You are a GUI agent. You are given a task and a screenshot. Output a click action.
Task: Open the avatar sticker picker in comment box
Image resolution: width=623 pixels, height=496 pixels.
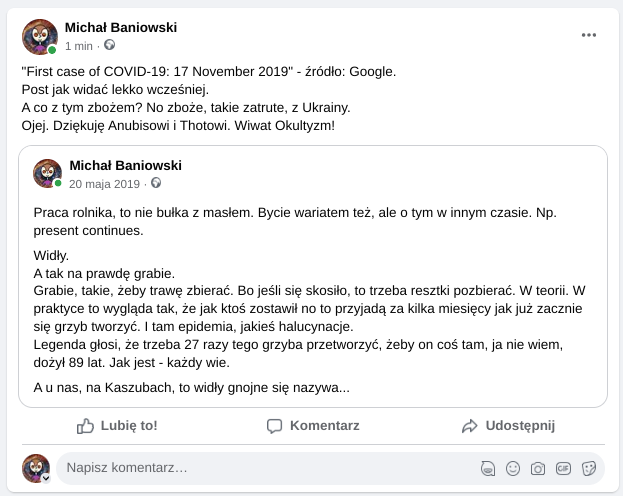(488, 468)
